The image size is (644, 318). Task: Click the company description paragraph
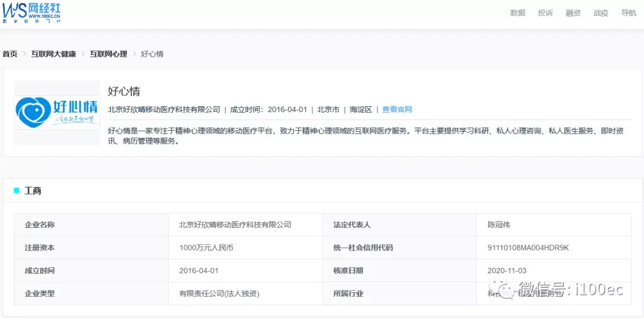[364, 136]
